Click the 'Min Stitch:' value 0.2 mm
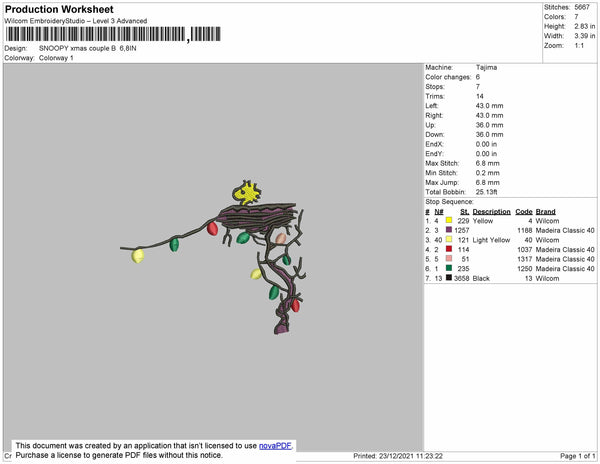The width and height of the screenshot is (600, 464). tap(488, 173)
